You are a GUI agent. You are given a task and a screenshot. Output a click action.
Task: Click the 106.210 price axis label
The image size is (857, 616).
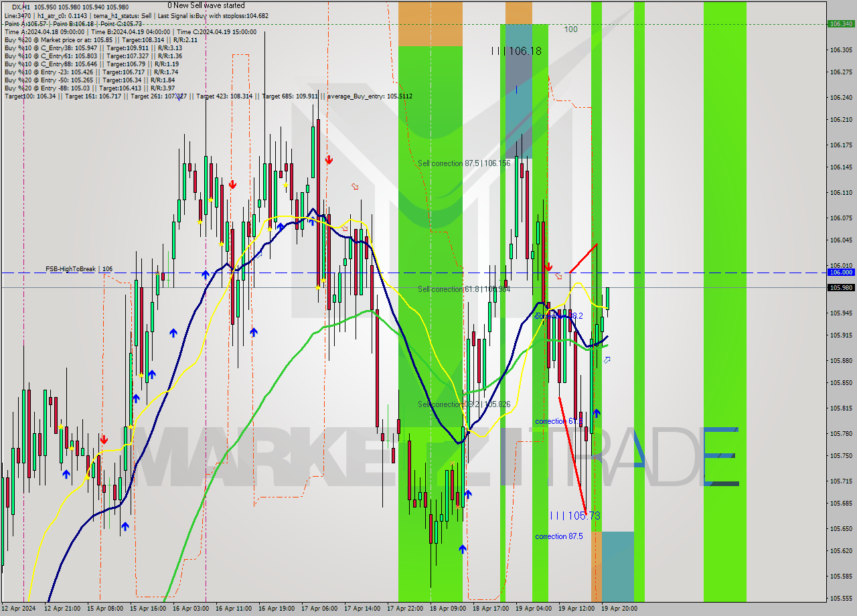(841, 119)
